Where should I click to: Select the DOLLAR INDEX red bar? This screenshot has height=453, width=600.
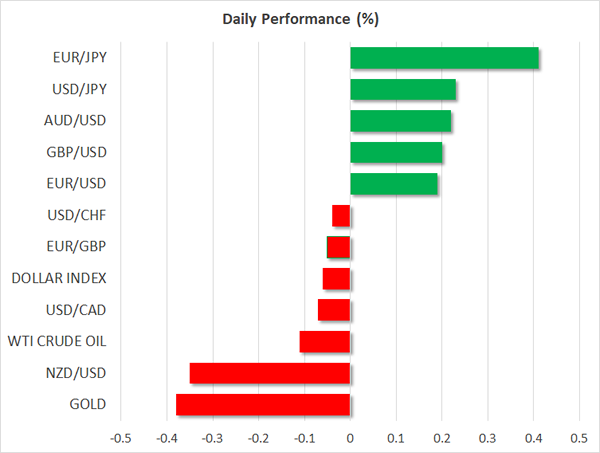tap(336, 279)
